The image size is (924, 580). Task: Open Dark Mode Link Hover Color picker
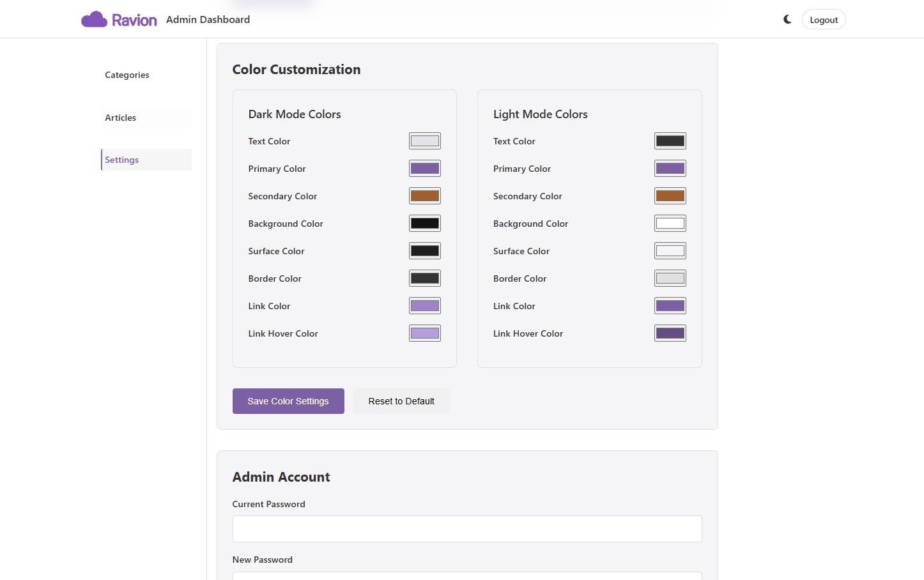[x=424, y=333]
